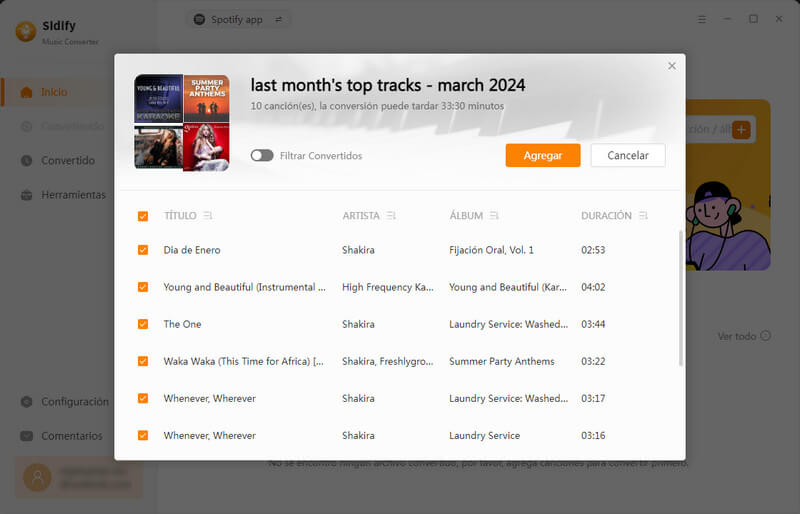
Task: Click the DURACIÓN column header
Action: 606,215
